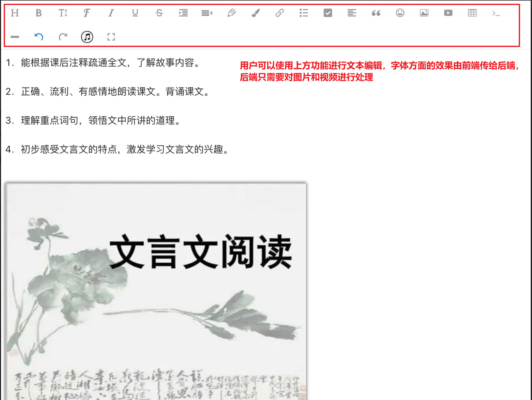The height and width of the screenshot is (400, 532).
Task: Toggle bold formatting (B icon)
Action: pyautogui.click(x=39, y=13)
